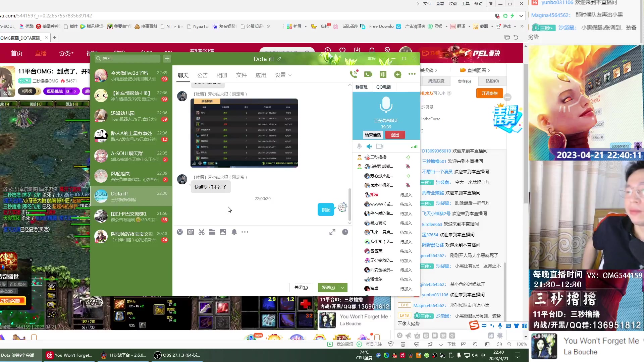The image size is (644, 362).
Task: Click the green plus invite-members icon
Action: (x=398, y=74)
